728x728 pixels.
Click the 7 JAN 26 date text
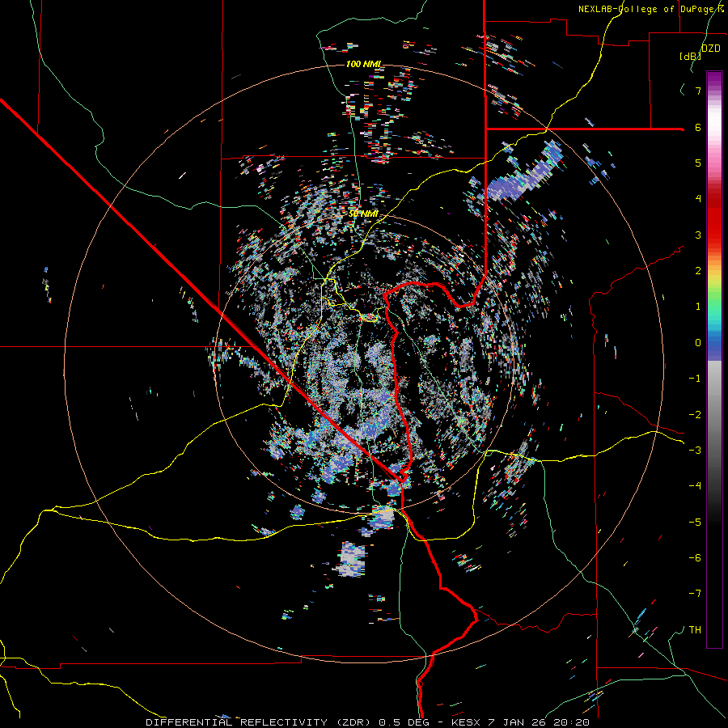click(x=516, y=722)
